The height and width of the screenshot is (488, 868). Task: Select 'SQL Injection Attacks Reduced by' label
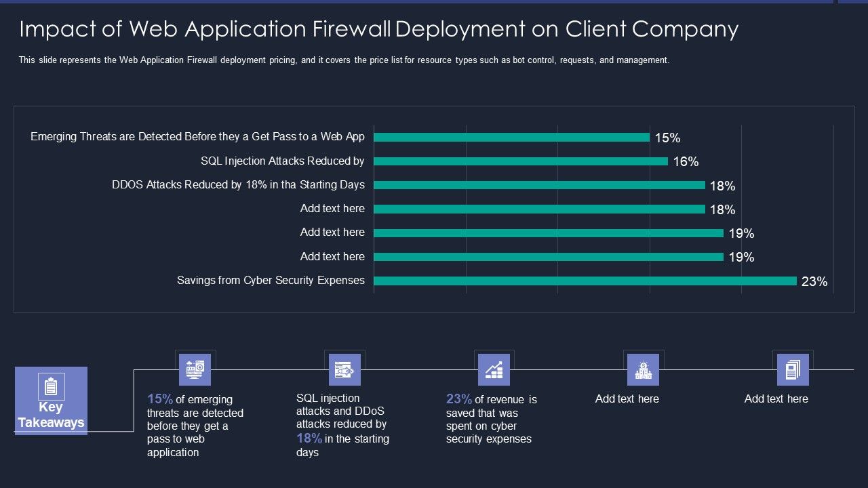[283, 161]
